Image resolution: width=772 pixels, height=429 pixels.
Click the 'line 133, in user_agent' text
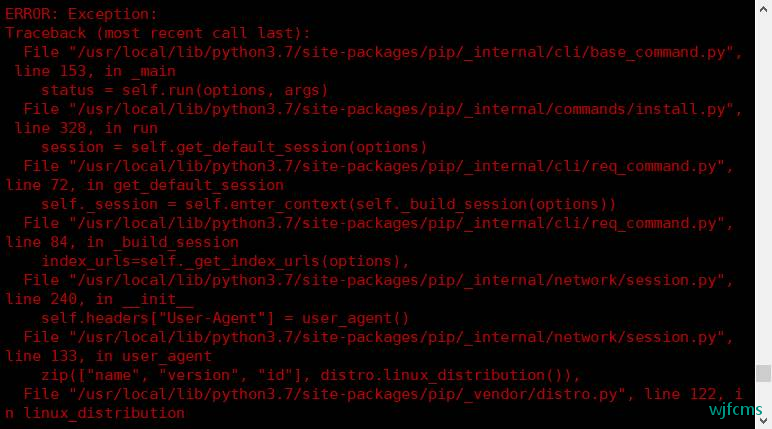[108, 356]
